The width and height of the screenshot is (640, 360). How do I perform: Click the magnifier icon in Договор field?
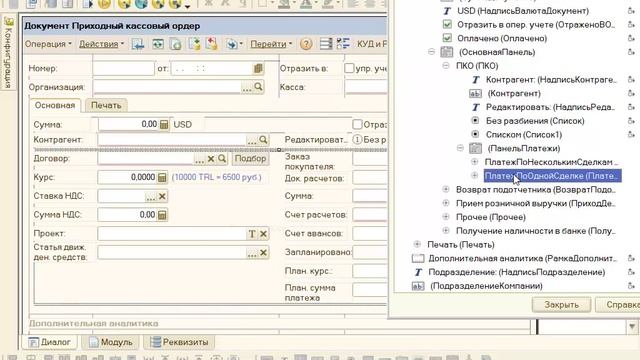222,159
